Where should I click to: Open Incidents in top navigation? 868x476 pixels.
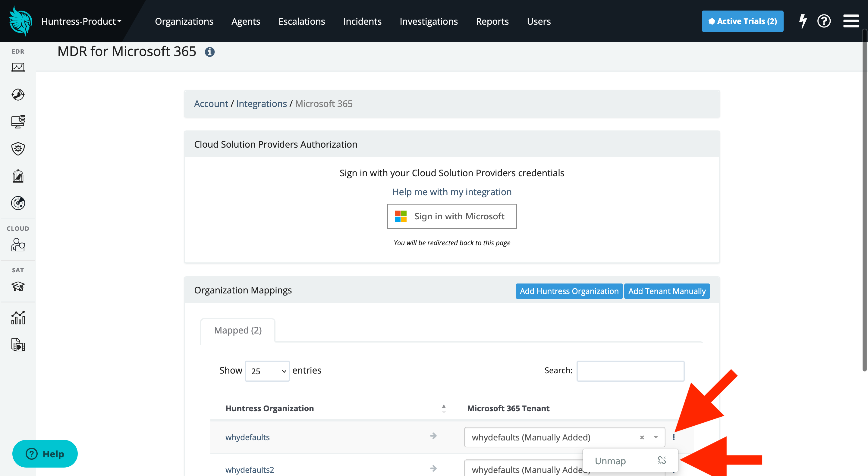[x=362, y=21]
